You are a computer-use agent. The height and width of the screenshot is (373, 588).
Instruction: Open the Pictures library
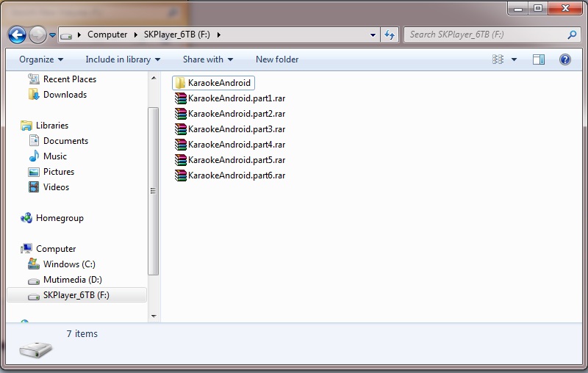click(x=59, y=172)
